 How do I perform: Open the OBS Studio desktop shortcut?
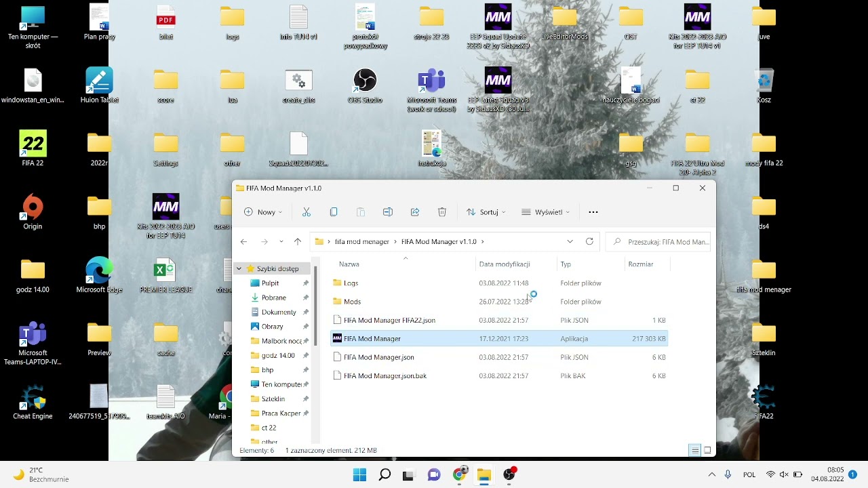(365, 87)
